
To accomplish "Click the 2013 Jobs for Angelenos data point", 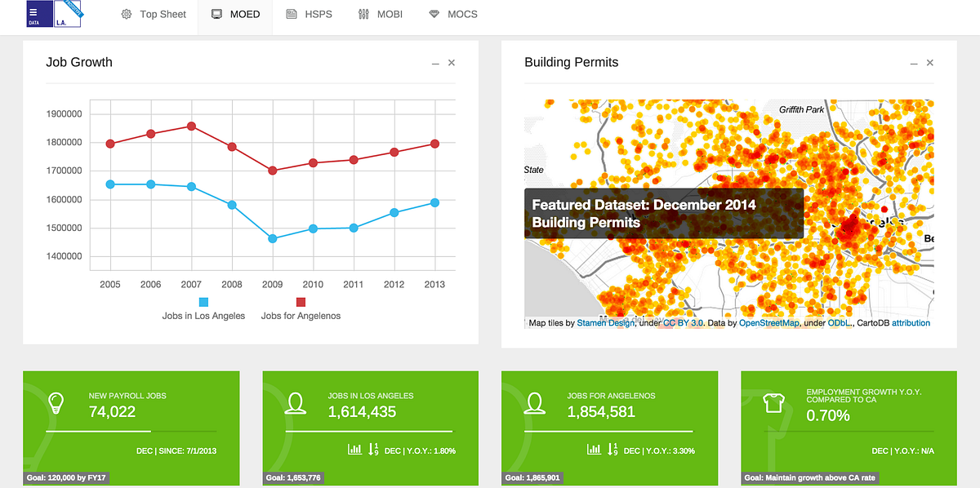I will (435, 144).
